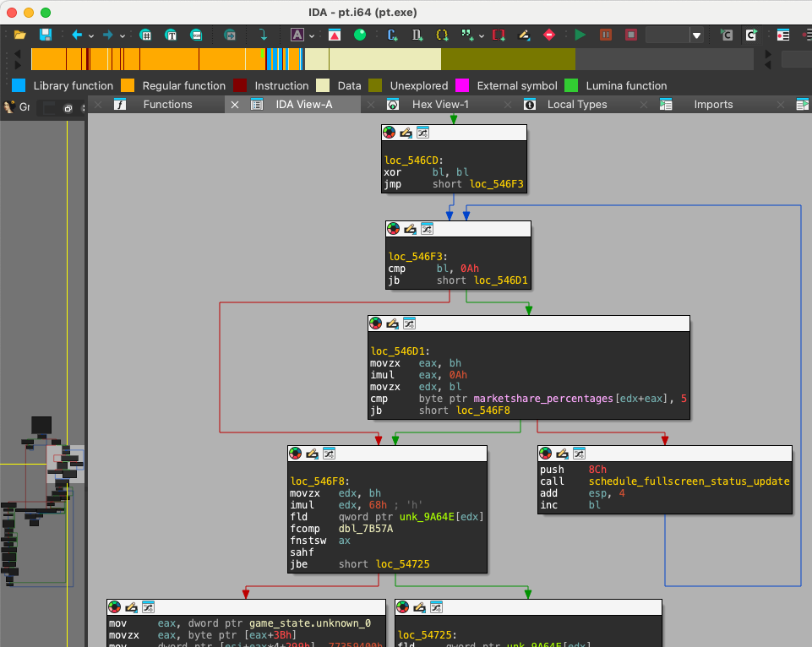Screen dimensions: 812x647
Task: Click the purple 'A' strings icon
Action: point(297,35)
